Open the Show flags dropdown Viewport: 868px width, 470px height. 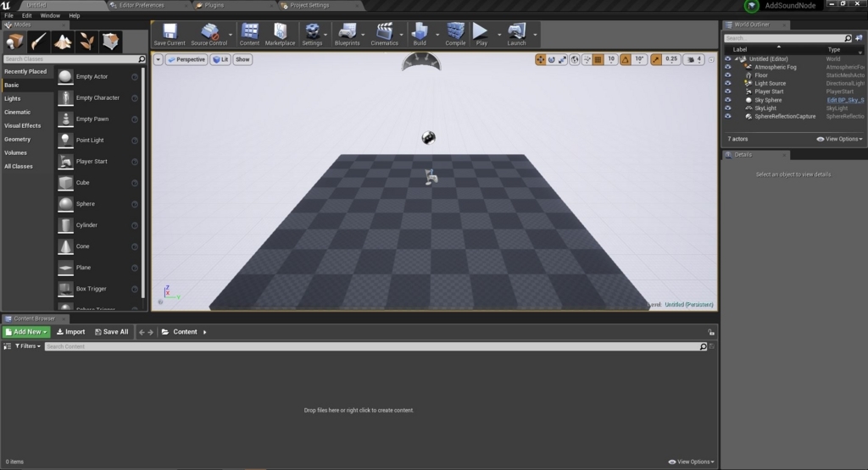(x=242, y=59)
